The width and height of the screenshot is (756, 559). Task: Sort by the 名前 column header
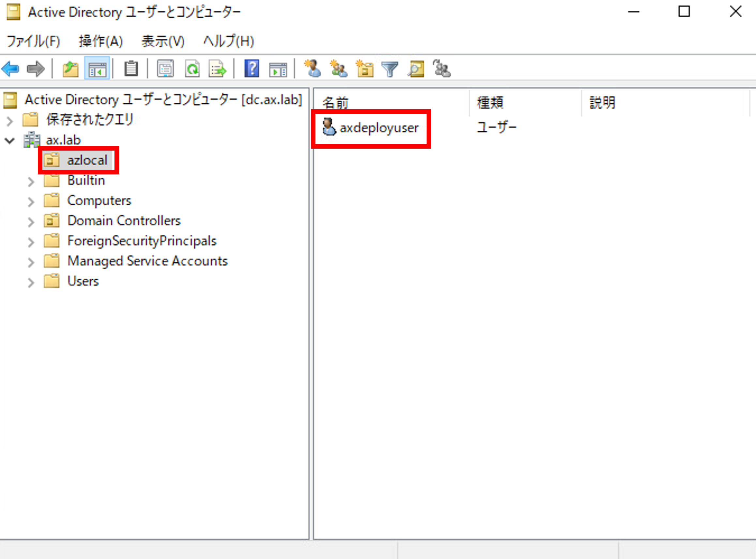click(x=335, y=102)
